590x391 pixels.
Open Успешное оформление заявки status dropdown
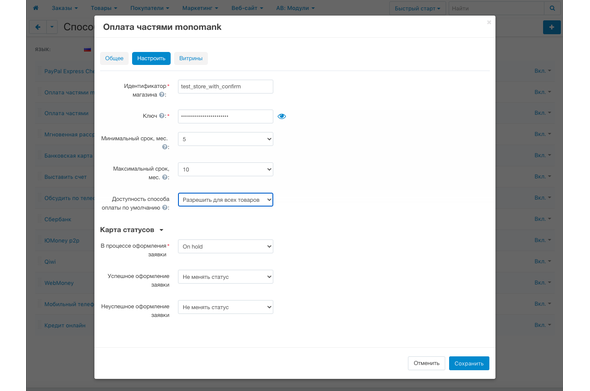225,277
